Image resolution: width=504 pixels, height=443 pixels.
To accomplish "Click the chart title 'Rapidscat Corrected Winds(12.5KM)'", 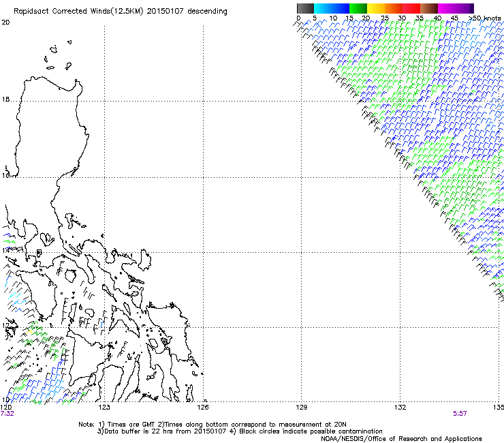I will [78, 11].
